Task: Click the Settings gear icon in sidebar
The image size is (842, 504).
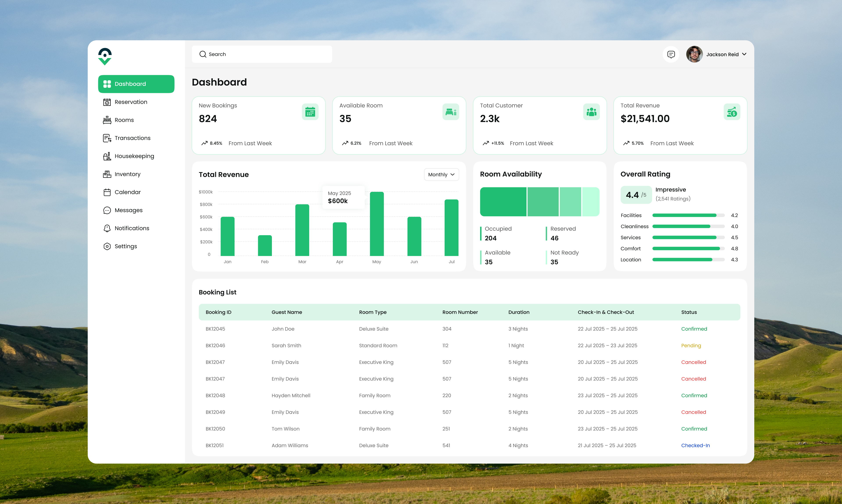Action: pyautogui.click(x=107, y=246)
